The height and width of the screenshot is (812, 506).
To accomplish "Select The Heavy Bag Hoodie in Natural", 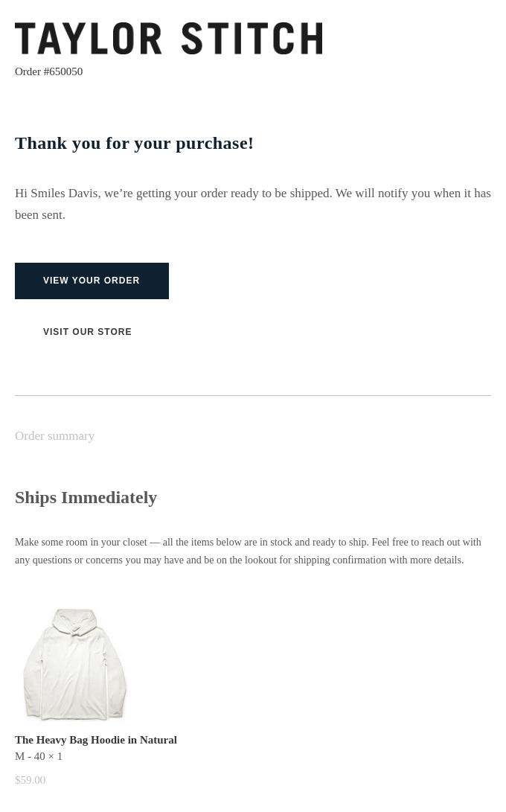I will click(x=96, y=740).
